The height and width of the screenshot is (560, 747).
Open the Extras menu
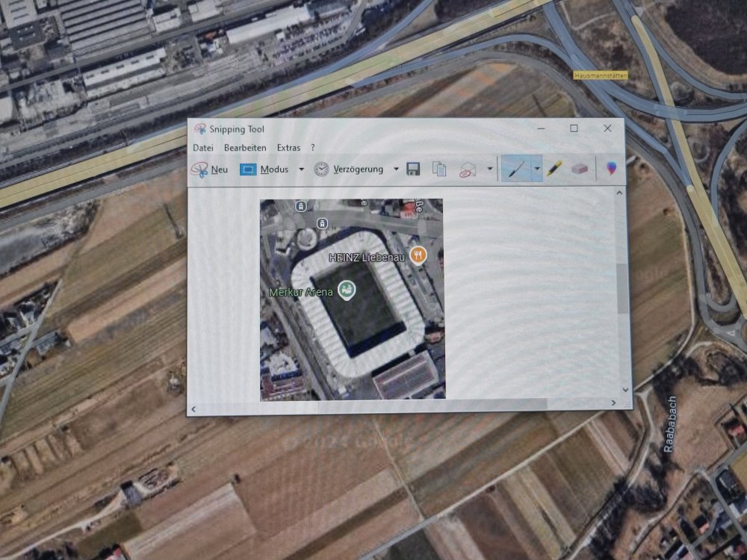[289, 148]
